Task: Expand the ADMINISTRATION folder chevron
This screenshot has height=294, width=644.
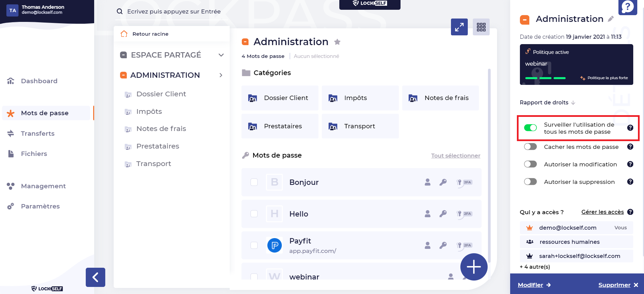Action: coord(221,75)
